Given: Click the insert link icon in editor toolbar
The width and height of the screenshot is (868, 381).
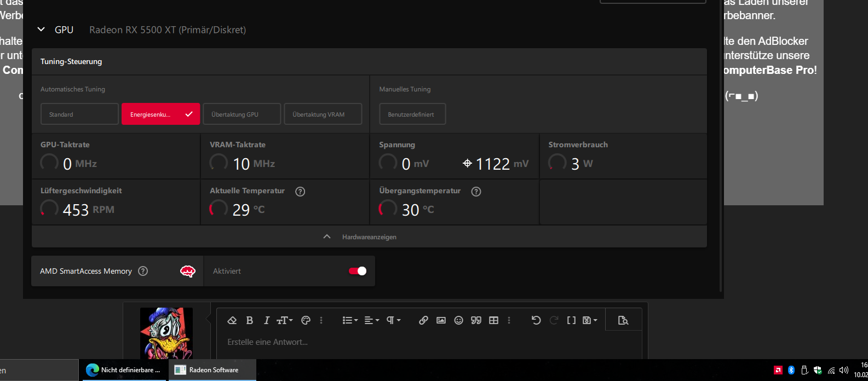Looking at the screenshot, I should coord(423,320).
